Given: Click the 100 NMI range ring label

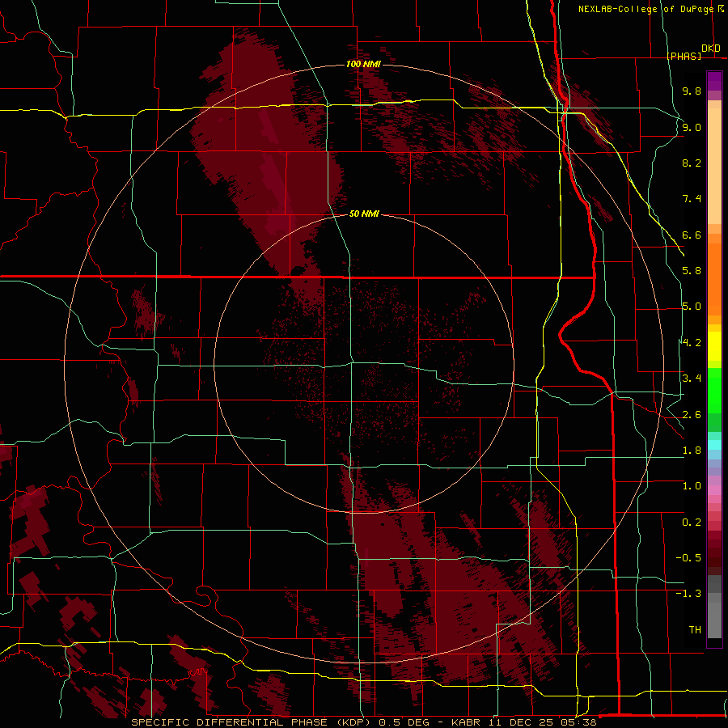Looking at the screenshot, I should click(363, 64).
